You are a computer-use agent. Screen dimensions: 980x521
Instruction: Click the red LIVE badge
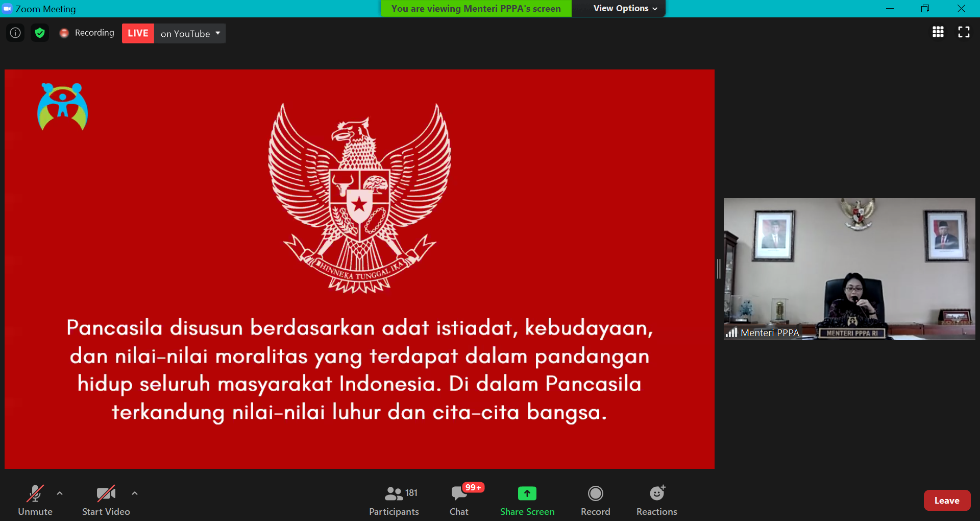[138, 34]
